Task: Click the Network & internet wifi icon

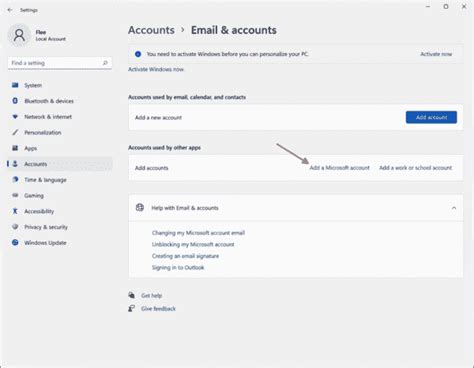Action: [x=15, y=117]
